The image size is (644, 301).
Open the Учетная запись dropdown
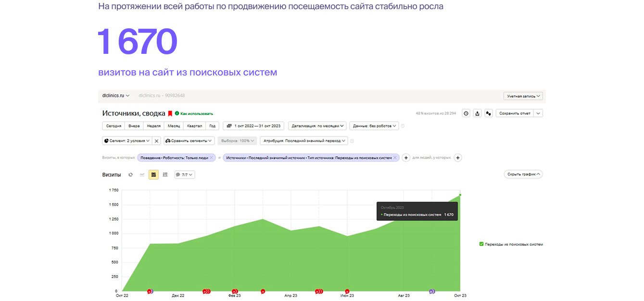523,96
